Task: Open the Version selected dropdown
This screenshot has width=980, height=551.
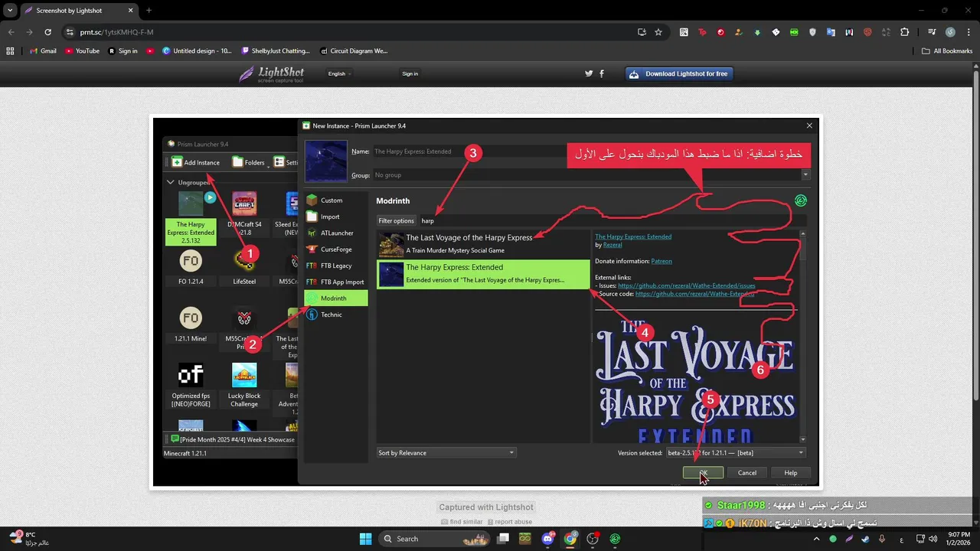Action: click(735, 453)
